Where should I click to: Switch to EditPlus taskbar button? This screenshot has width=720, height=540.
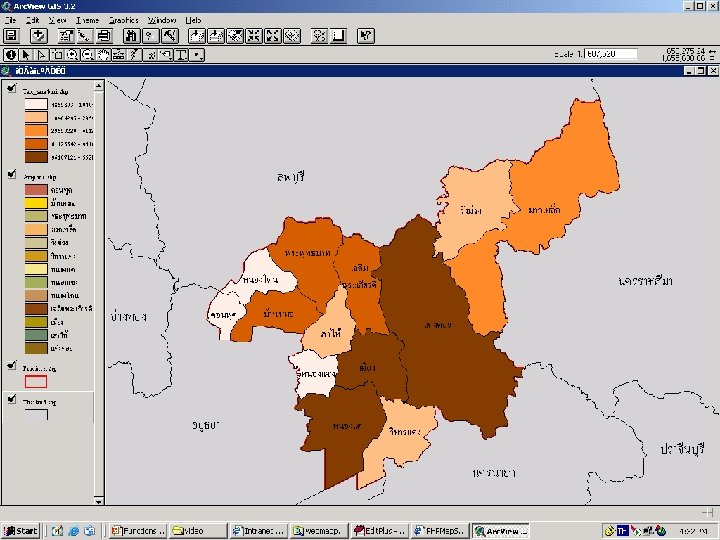pyautogui.click(x=379, y=531)
